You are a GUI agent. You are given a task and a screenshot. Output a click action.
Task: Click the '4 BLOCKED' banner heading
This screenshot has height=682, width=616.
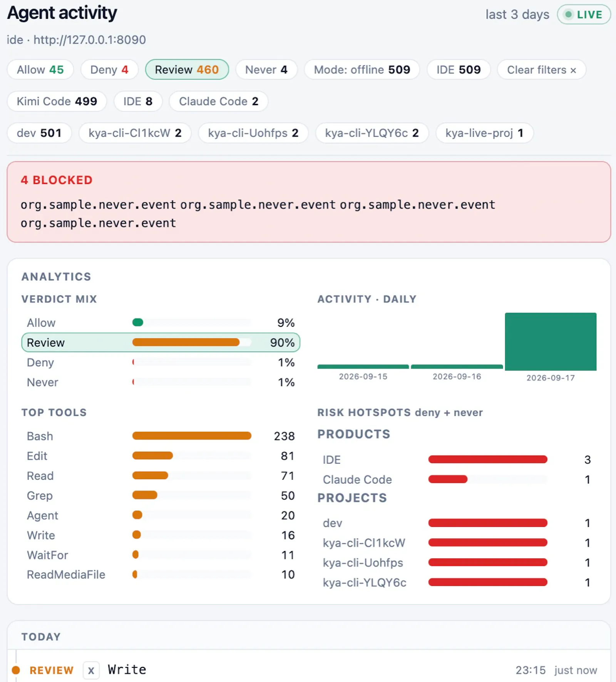point(57,180)
